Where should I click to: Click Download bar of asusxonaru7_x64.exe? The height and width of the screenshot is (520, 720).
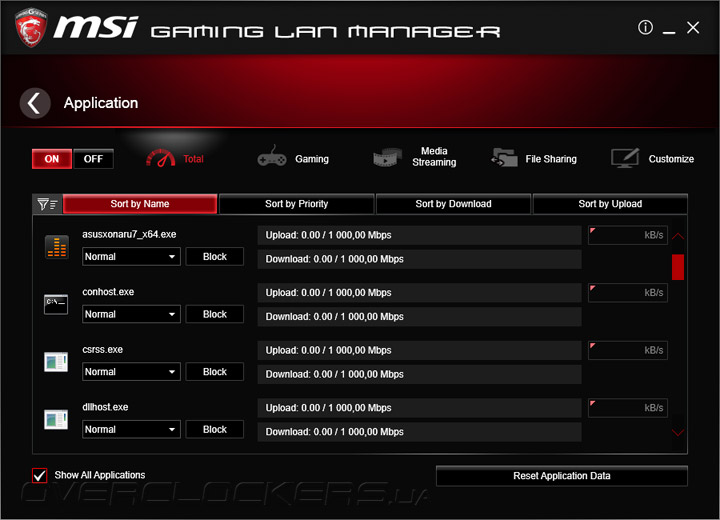[x=420, y=259]
